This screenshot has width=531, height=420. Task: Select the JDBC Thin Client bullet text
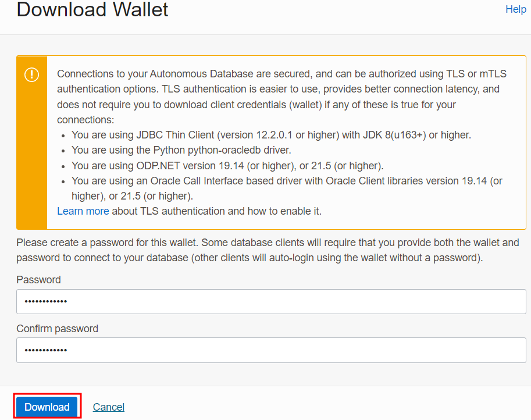[x=271, y=135]
